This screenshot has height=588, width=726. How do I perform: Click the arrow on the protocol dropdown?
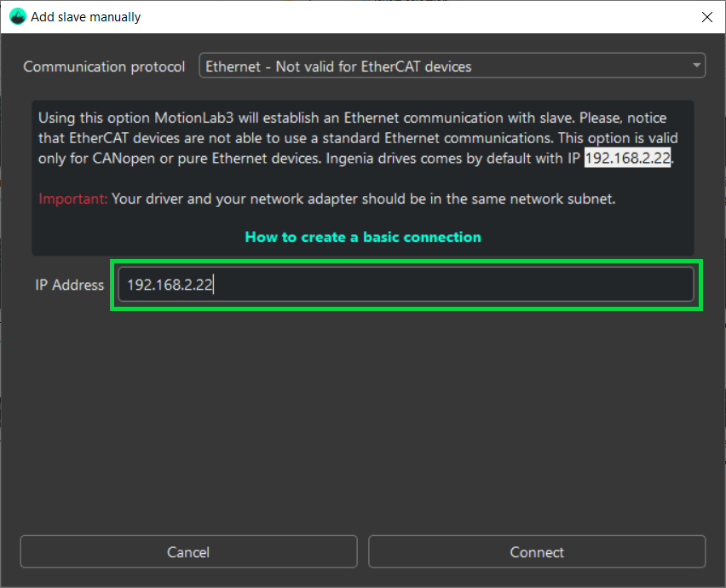[x=697, y=66]
